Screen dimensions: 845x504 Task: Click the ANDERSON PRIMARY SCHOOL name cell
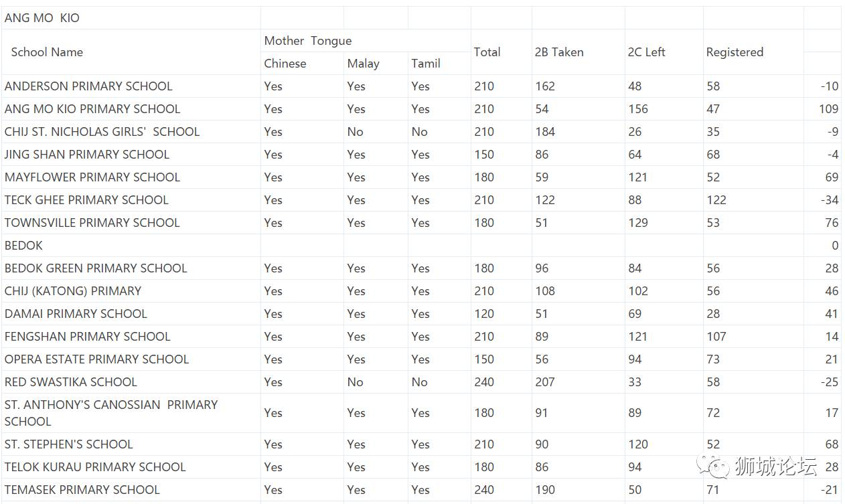point(88,86)
